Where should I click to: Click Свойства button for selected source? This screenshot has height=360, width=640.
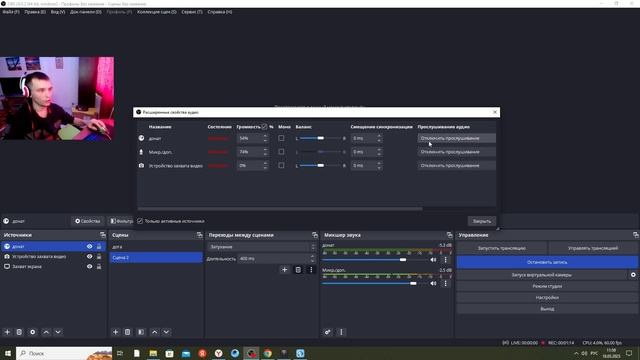[x=87, y=221]
